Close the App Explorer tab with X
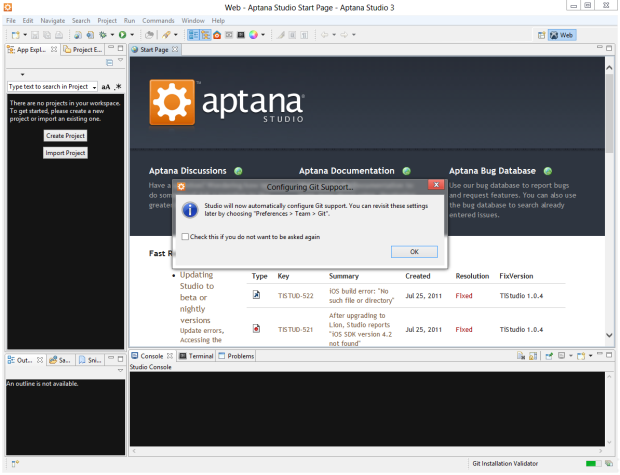Image resolution: width=620 pixels, height=475 pixels. [x=54, y=49]
